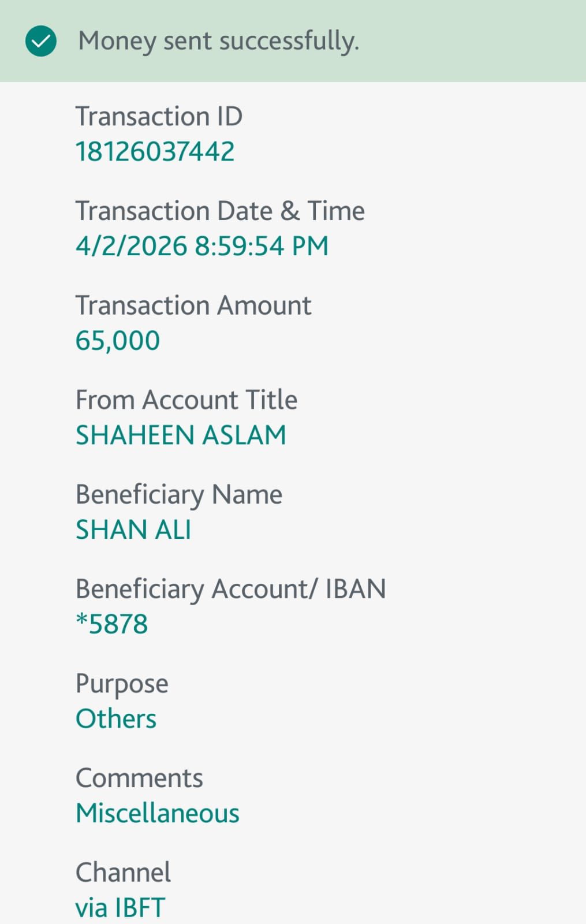Tap the Comments label

[x=139, y=778]
